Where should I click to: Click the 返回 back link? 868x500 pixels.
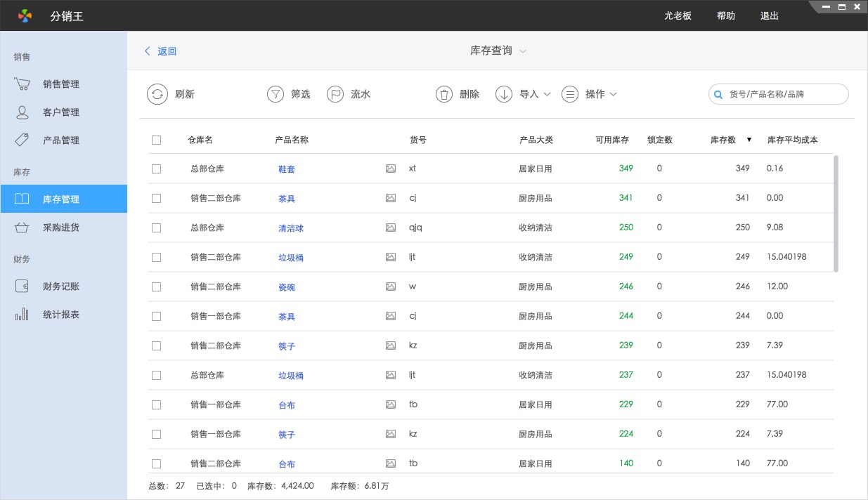pyautogui.click(x=161, y=51)
